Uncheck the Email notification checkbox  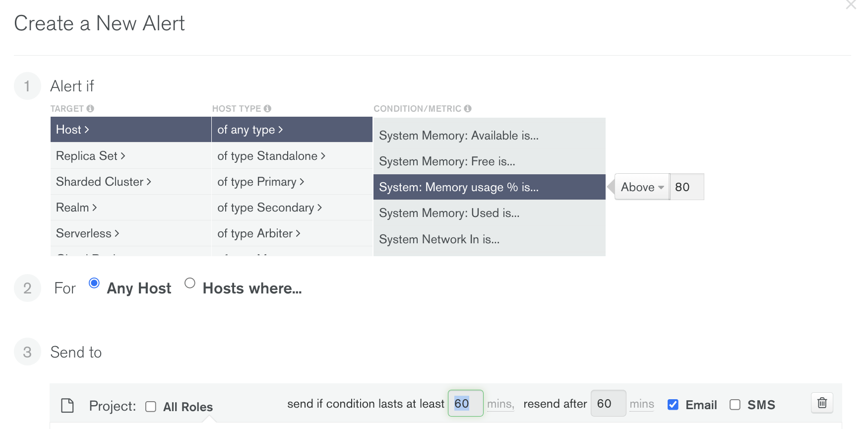(x=673, y=405)
